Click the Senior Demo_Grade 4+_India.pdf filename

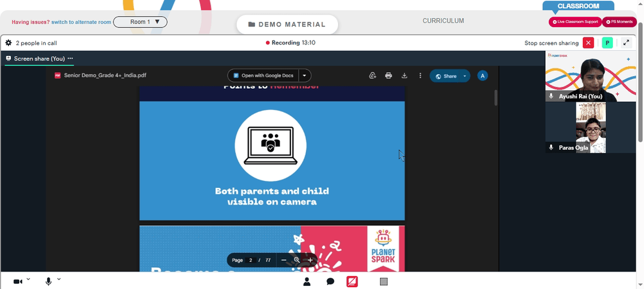[105, 75]
